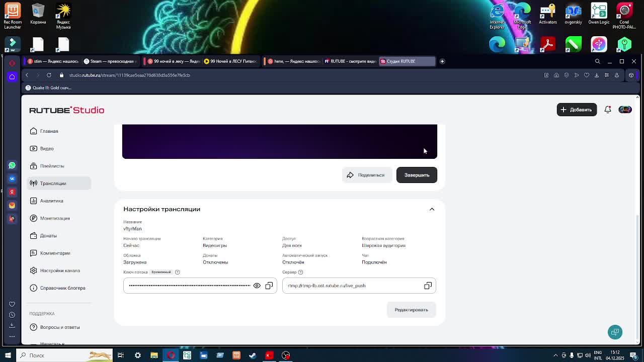
Task: Switch to the '99 Ночей в ЛЕСУ' tab
Action: click(230, 61)
